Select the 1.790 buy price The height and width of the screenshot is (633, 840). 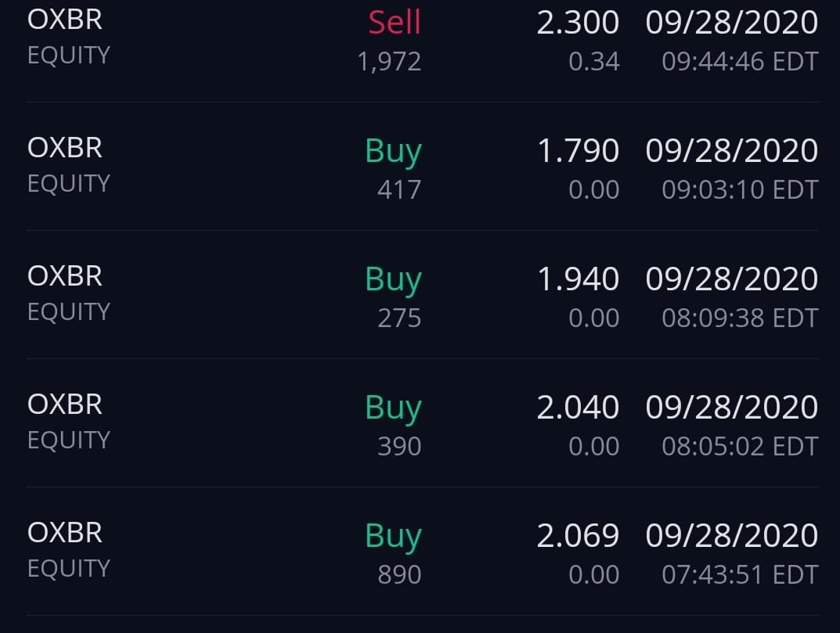click(578, 150)
